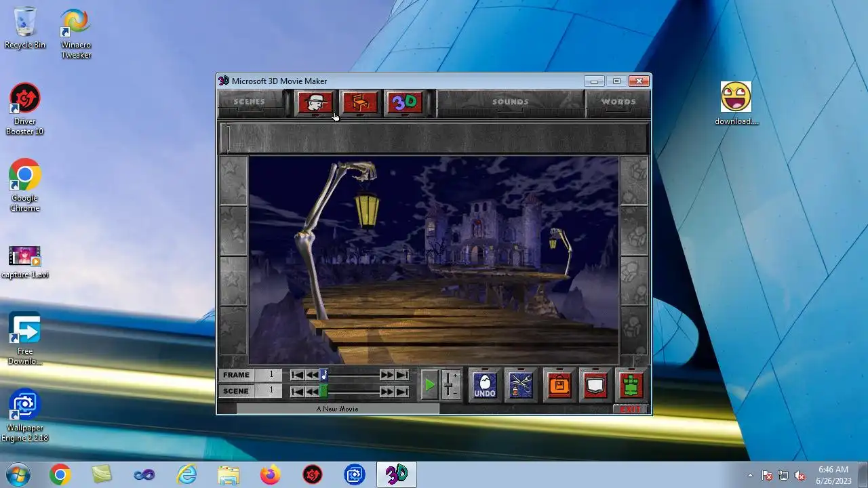
Task: Go to previous scene on SCENE row
Action: tap(311, 391)
